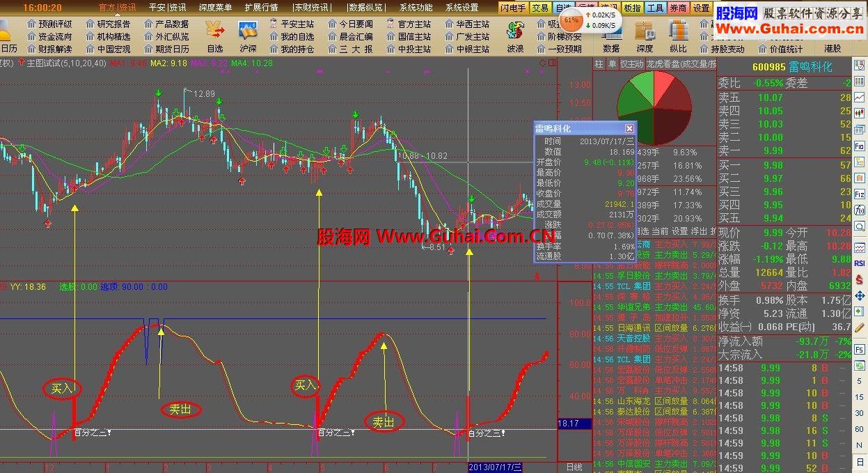Open 中银主站 link
The height and width of the screenshot is (473, 868).
[467, 49]
